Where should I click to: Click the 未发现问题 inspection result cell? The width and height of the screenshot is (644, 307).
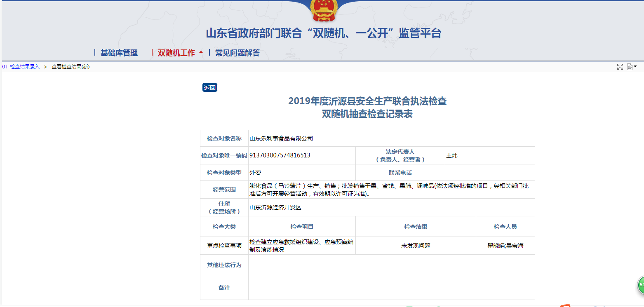coord(416,246)
